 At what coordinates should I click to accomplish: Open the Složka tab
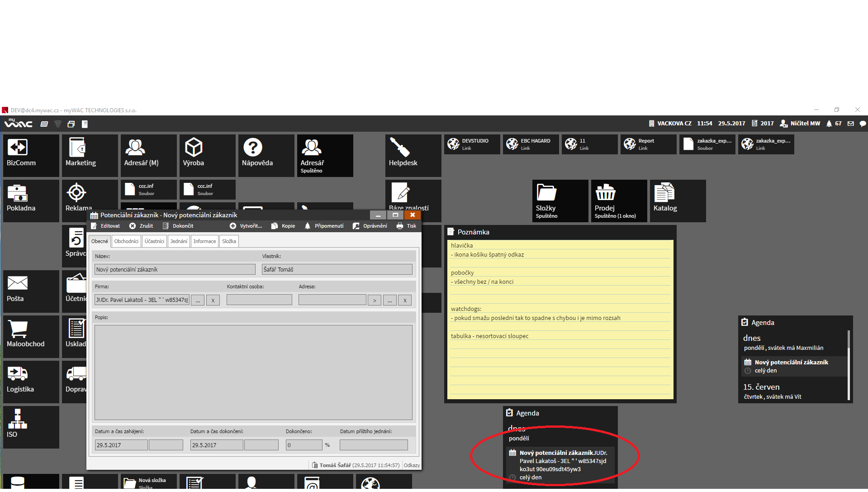[x=229, y=241]
